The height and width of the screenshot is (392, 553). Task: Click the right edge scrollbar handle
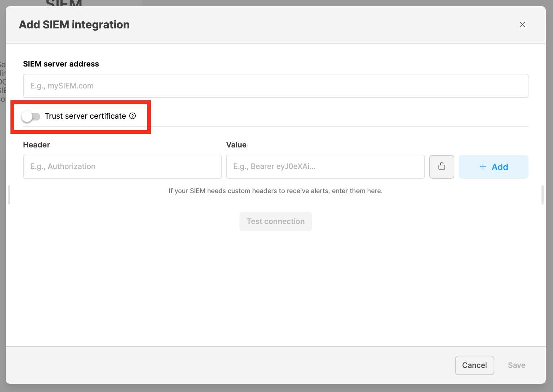(542, 195)
